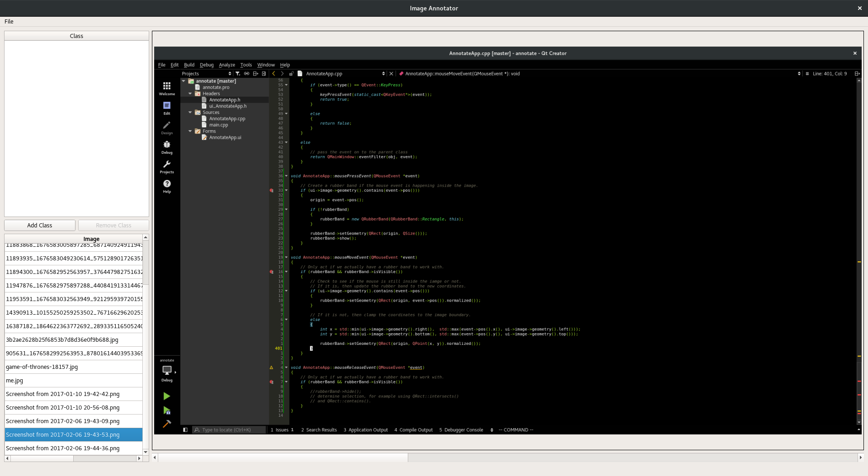Select 3b2ae2628b25f6853b7d8d36e0f9b688.jpg
Screen dimensions: 868x476
point(74,340)
